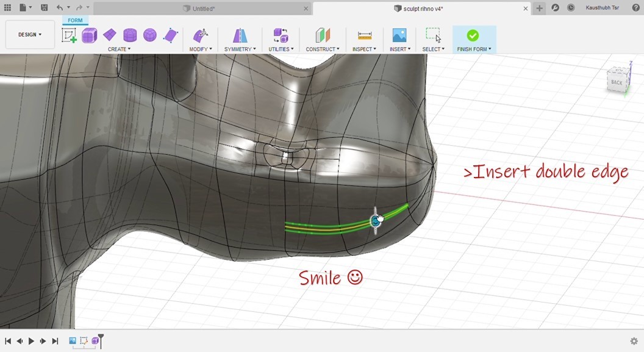Image resolution: width=644 pixels, height=352 pixels.
Task: Close the sculpt rihno v4* tab
Action: click(x=525, y=9)
